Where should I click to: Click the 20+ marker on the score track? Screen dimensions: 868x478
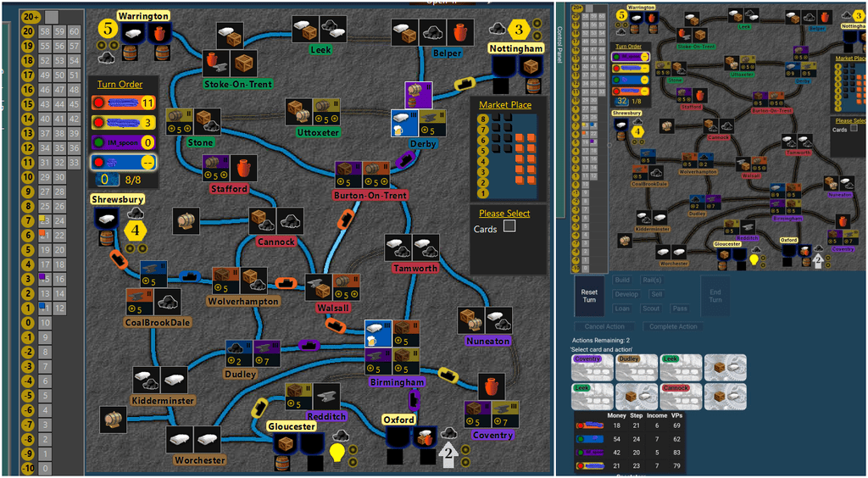(x=31, y=16)
